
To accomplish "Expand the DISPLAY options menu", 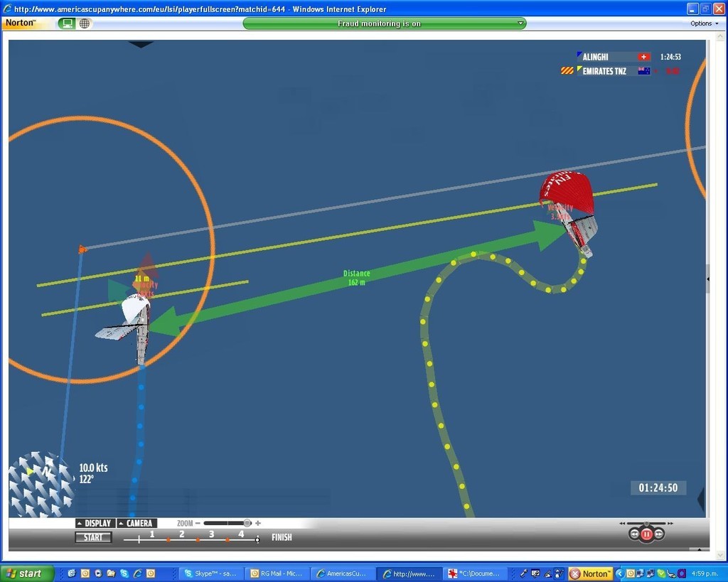I will coord(95,523).
